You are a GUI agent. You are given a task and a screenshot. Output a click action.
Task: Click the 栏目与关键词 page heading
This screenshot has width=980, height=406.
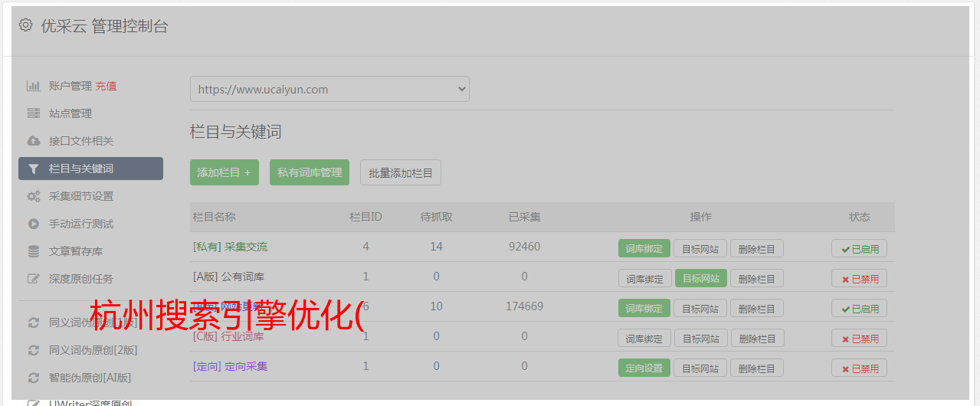coord(236,132)
